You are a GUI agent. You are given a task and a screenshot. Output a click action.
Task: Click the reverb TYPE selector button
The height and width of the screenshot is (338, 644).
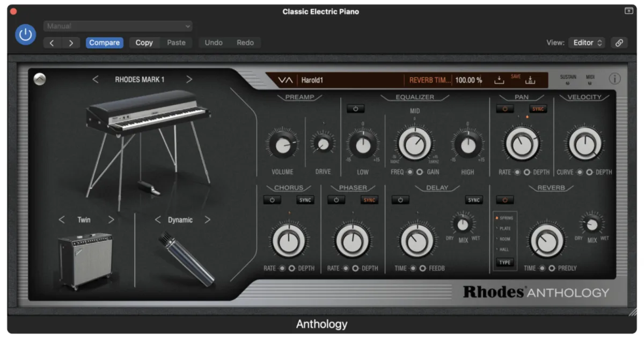tap(505, 263)
